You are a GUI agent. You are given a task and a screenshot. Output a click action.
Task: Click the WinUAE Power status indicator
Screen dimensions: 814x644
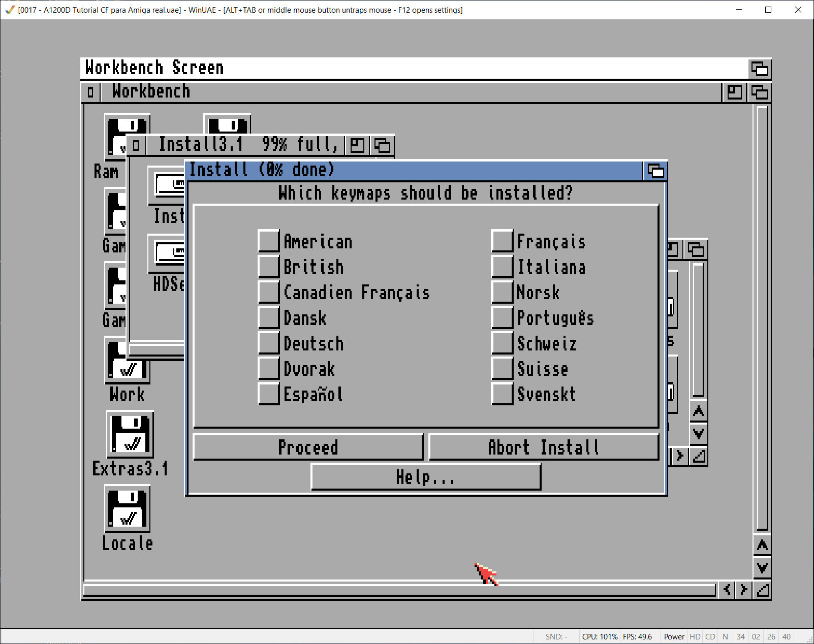pos(674,637)
